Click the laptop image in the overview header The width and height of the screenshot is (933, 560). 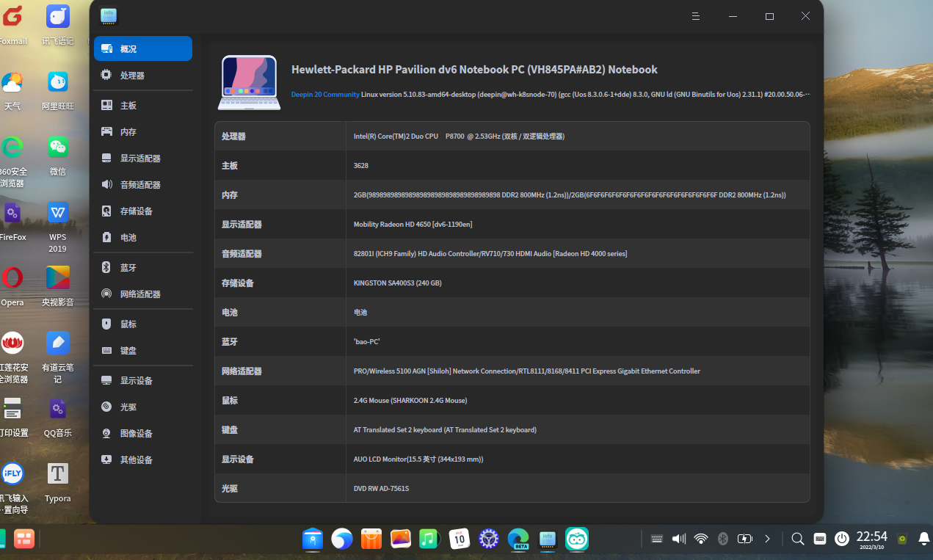click(249, 82)
